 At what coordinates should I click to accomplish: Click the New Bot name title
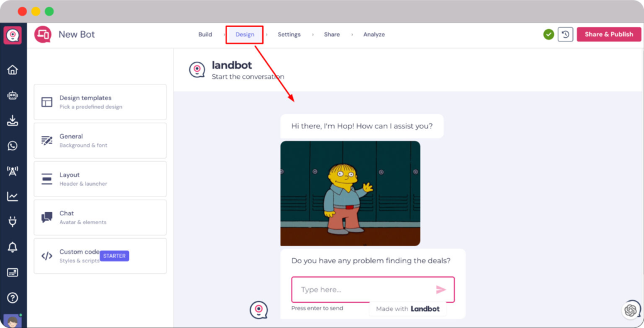click(x=77, y=35)
